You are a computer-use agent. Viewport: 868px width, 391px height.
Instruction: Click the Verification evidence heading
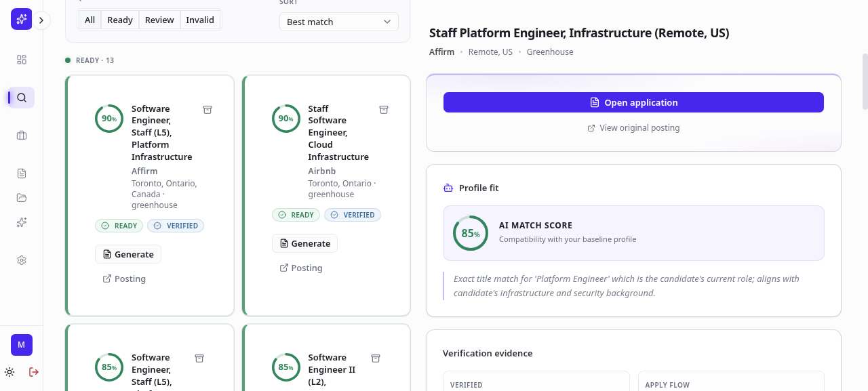click(x=488, y=353)
